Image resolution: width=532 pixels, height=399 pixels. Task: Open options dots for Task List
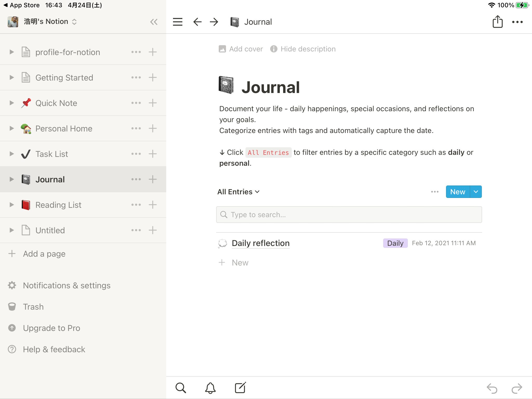(x=136, y=154)
